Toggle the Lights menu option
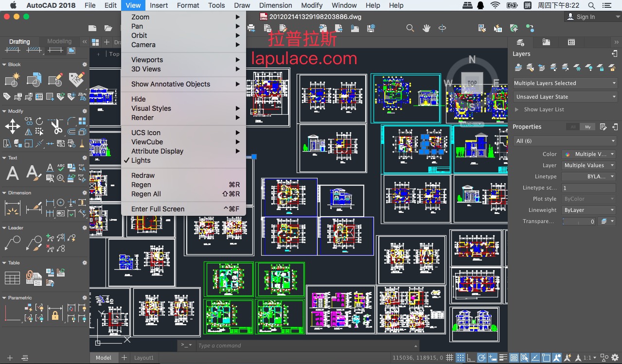Viewport: 622px width, 364px height. tap(141, 160)
